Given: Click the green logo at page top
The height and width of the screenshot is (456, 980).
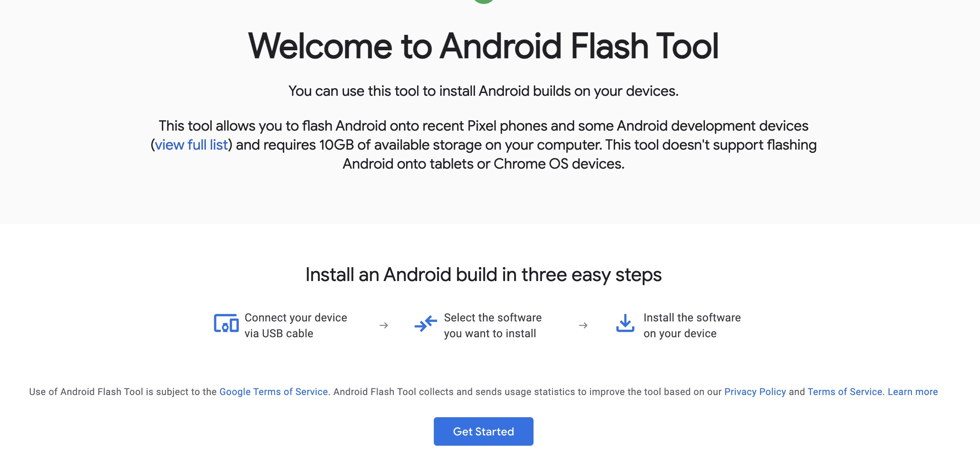Looking at the screenshot, I should [483, 1].
